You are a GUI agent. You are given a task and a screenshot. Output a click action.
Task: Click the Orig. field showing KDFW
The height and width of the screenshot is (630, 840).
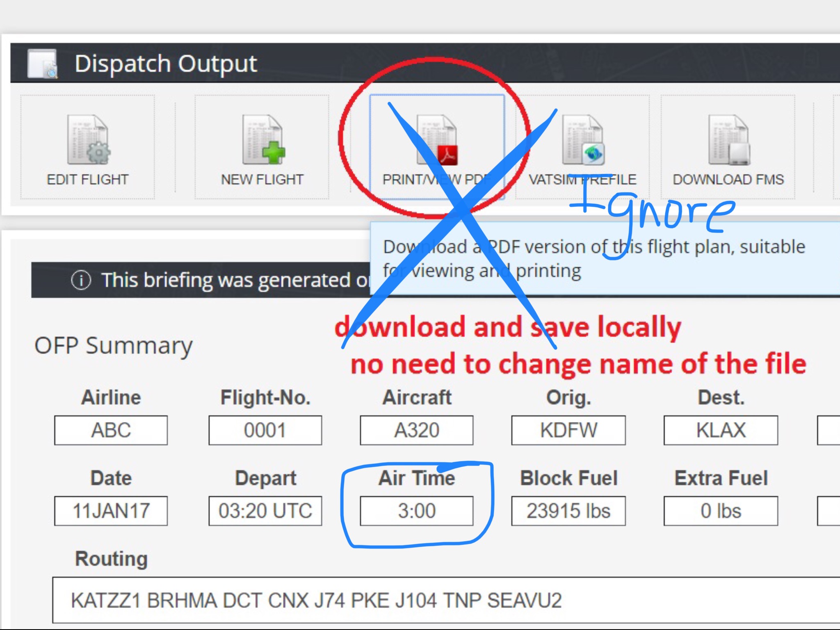tap(568, 430)
